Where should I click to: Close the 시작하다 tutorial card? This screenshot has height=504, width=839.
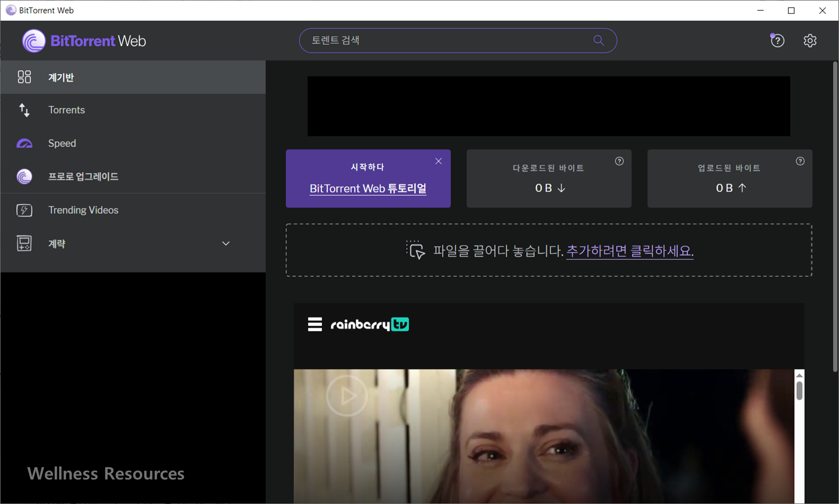(438, 161)
